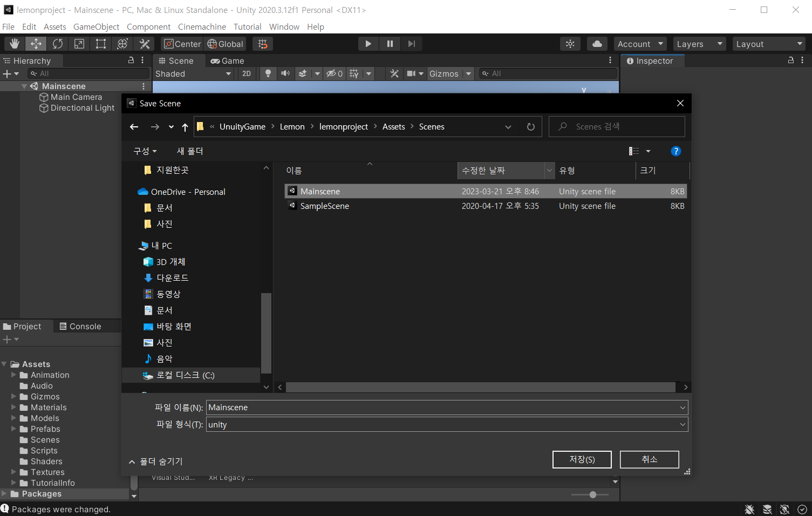Lock the Hierarchy panel

pos(131,60)
